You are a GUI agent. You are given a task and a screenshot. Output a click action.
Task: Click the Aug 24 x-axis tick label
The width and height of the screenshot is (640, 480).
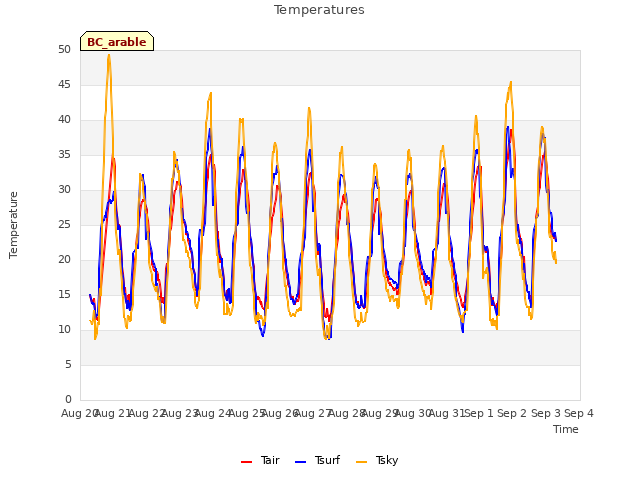pos(213,413)
